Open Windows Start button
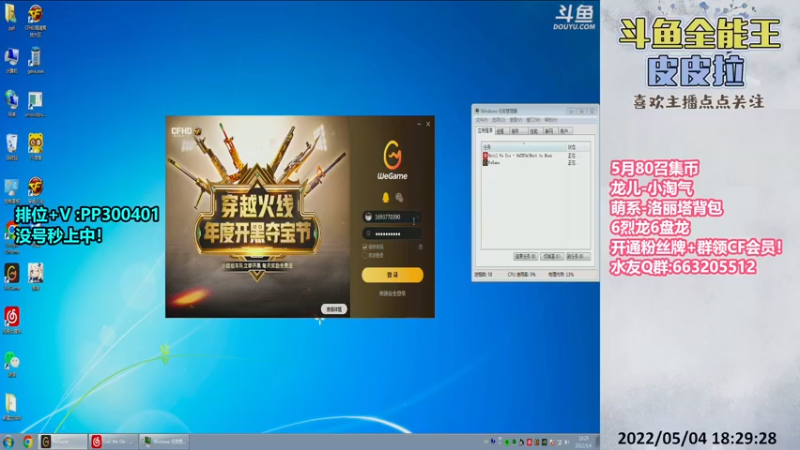Screen dimensions: 800x450 click(8, 442)
